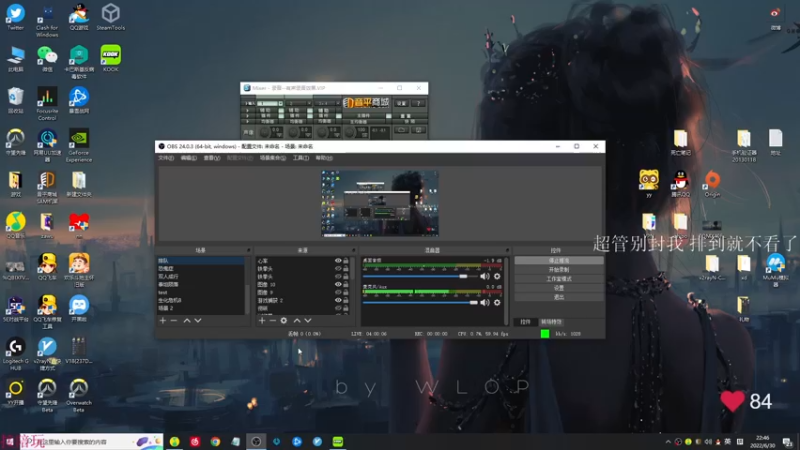Expand the 辅助 row arrow in Mixer window

247,110
